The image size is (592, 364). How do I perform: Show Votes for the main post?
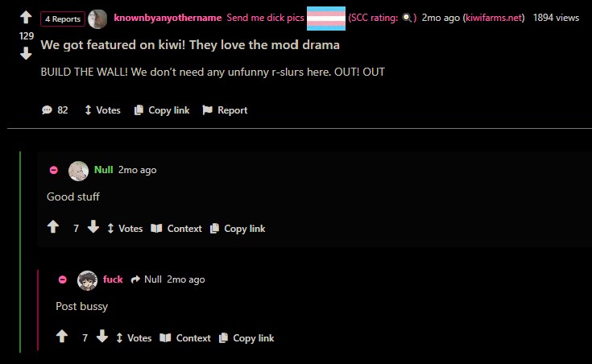click(x=102, y=110)
